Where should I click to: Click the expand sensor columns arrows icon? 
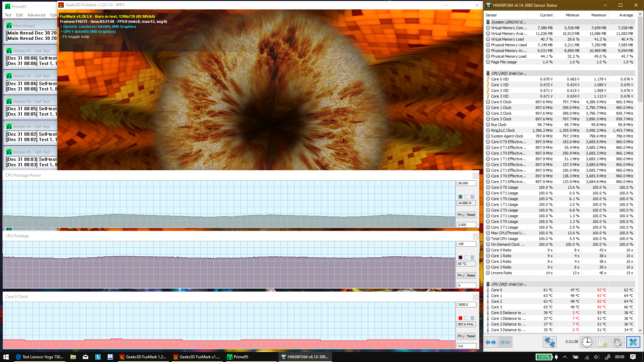click(x=491, y=342)
